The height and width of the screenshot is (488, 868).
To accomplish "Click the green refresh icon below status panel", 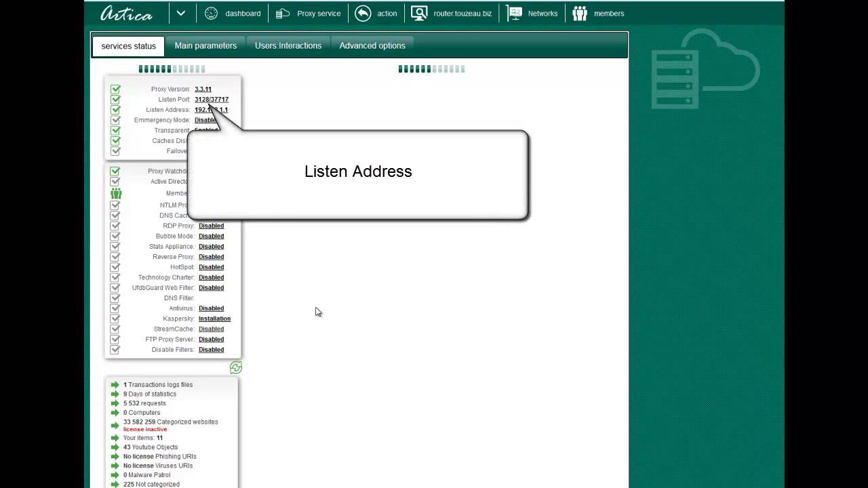I will tap(235, 367).
